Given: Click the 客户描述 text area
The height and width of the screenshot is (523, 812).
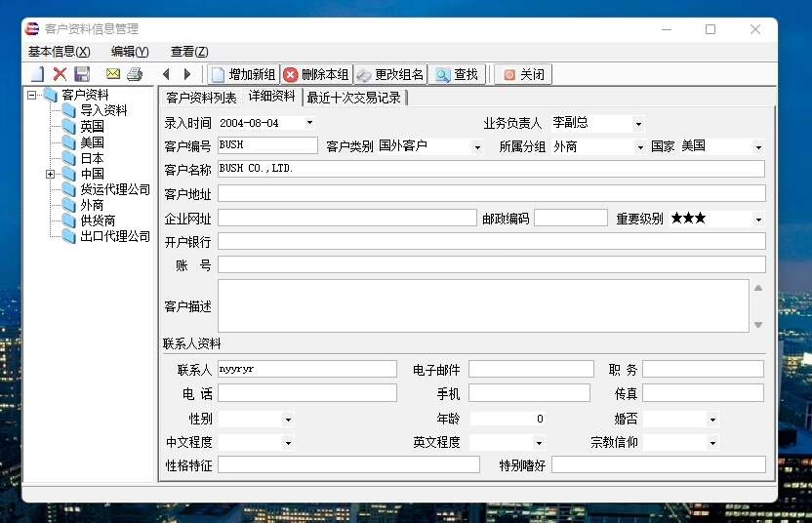Looking at the screenshot, I should point(483,305).
